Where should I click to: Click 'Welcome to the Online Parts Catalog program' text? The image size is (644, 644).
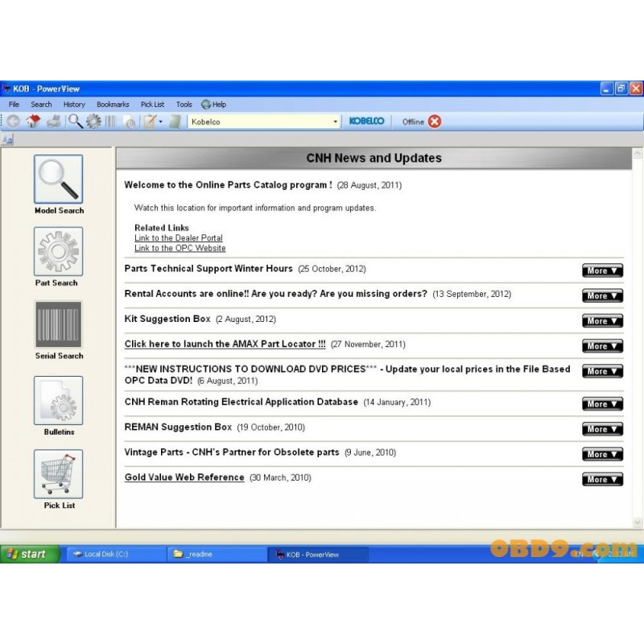pos(229,185)
